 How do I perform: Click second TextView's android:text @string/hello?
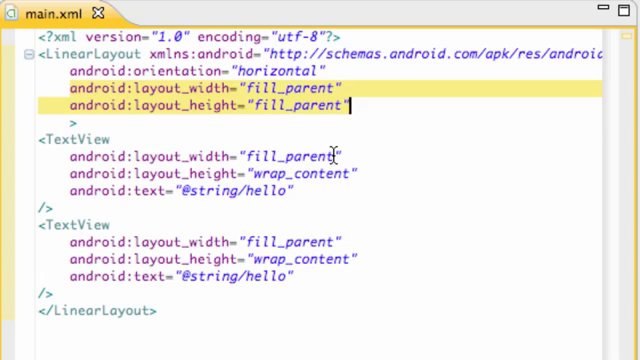tap(182, 277)
